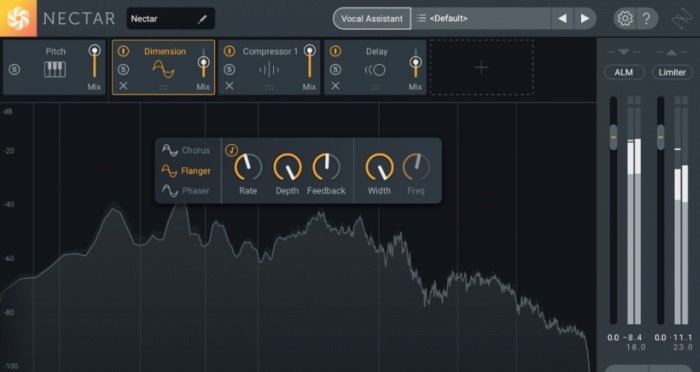Click the iZotope Nectar logo icon
The width and height of the screenshot is (700, 372).
(18, 18)
